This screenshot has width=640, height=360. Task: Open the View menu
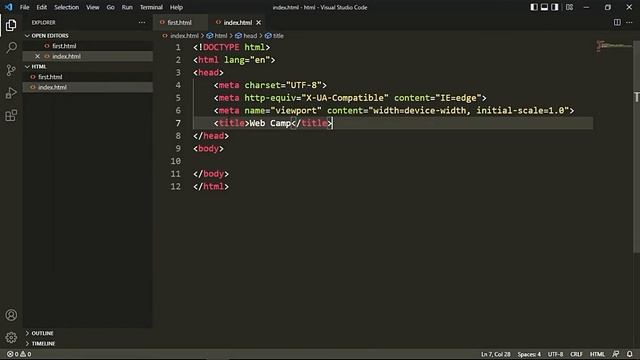coord(93,7)
